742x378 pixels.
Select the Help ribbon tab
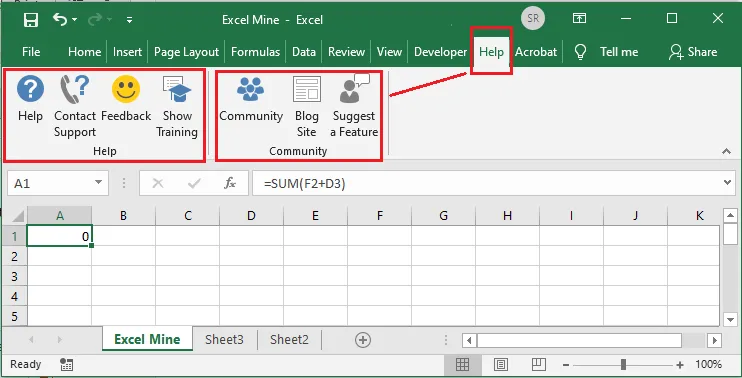tap(491, 52)
